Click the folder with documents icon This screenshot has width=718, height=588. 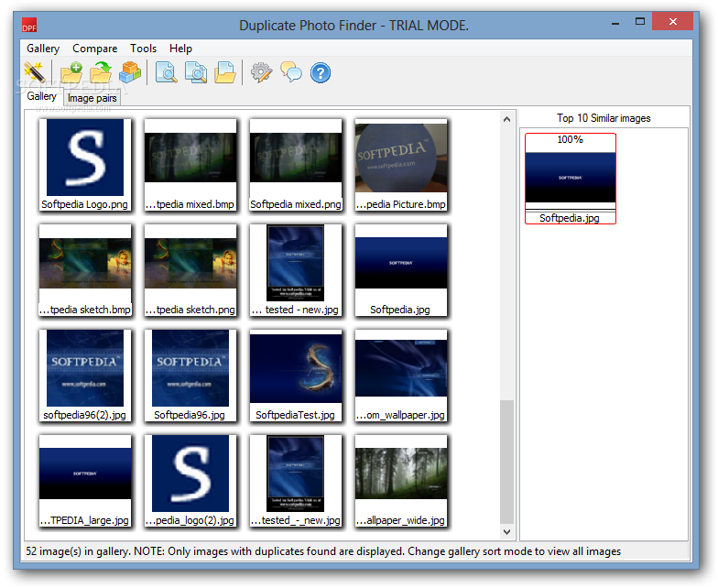pos(225,72)
